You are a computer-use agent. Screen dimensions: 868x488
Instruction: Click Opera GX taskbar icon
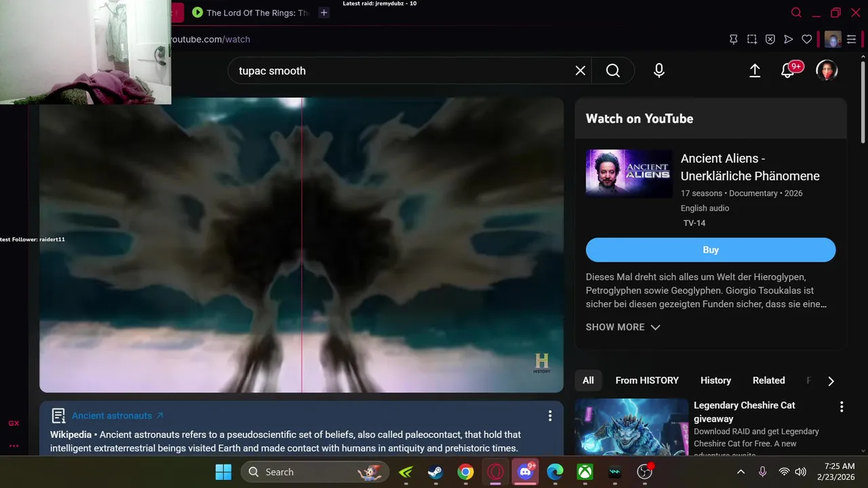coord(495,472)
